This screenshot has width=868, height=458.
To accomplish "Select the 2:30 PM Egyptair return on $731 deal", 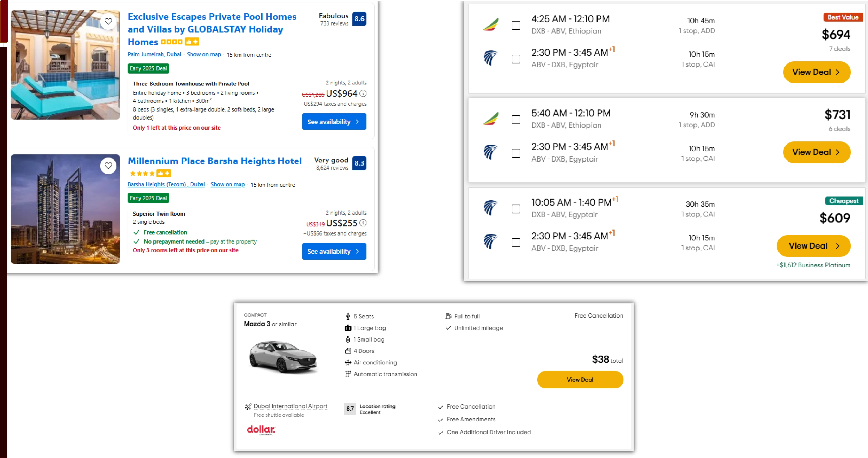I will (x=516, y=153).
